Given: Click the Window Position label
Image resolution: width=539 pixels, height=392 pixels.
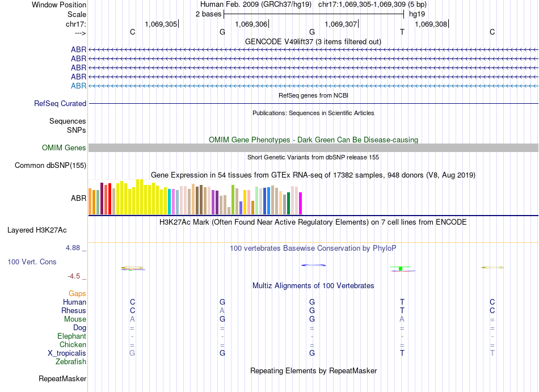Looking at the screenshot, I should [59, 5].
